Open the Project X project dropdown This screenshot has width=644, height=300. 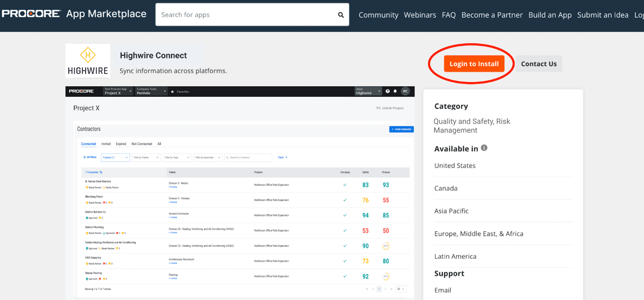[118, 91]
